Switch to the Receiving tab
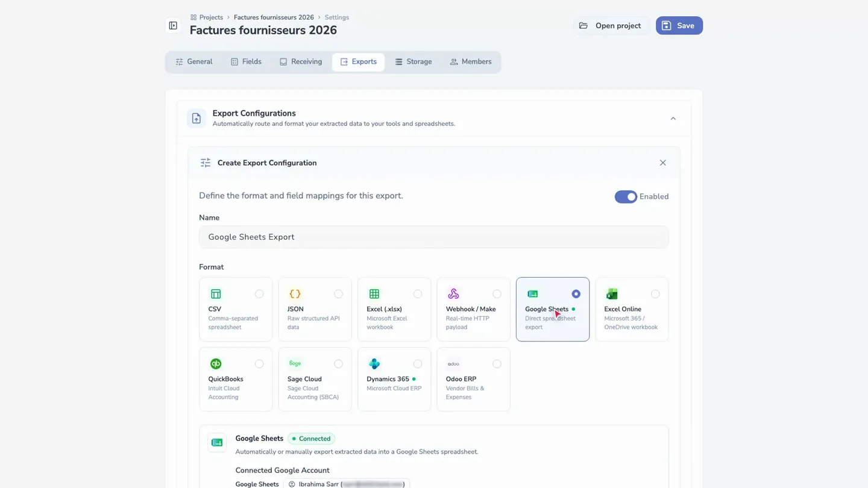This screenshot has height=488, width=868. pyautogui.click(x=301, y=62)
